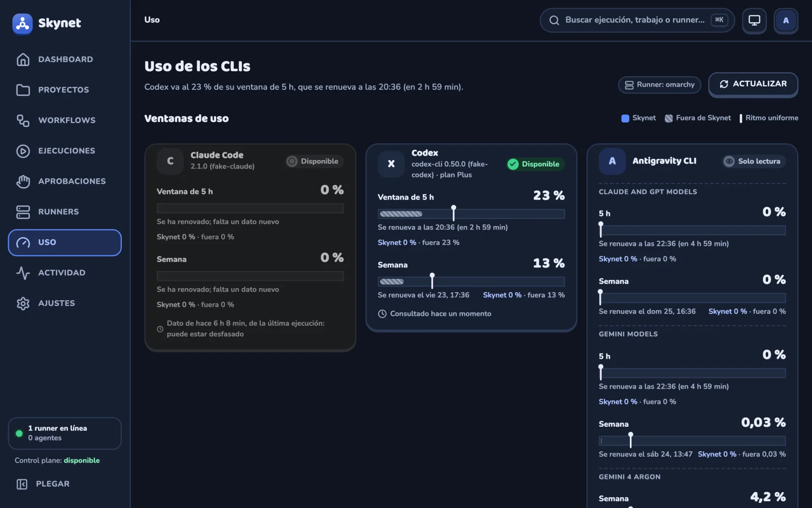Go to Proyectos in sidebar

pyautogui.click(x=65, y=90)
